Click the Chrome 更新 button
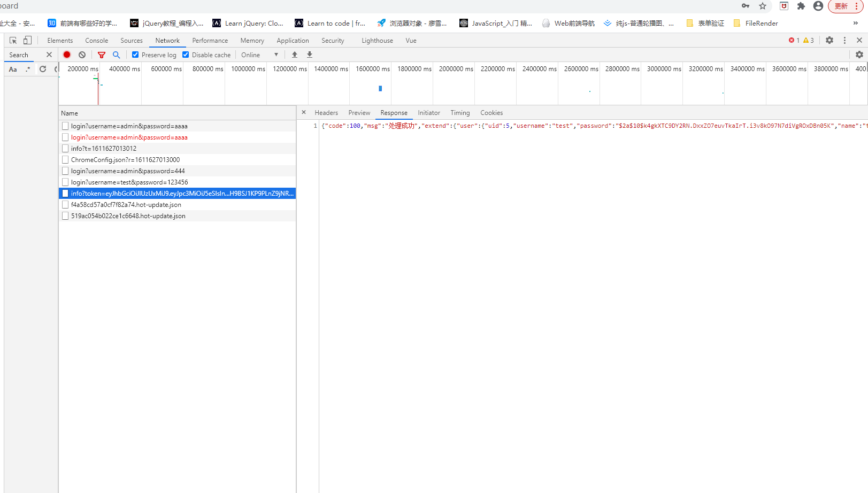 click(x=841, y=6)
